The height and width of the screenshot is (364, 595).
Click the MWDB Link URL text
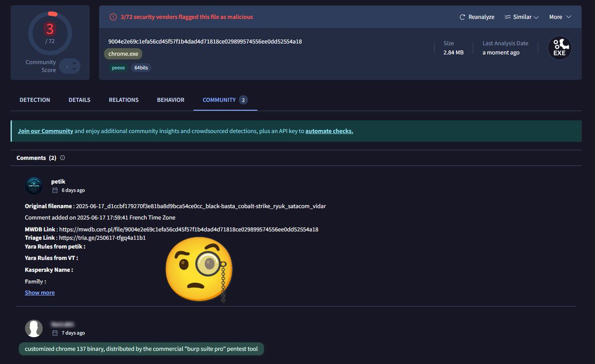(x=188, y=229)
